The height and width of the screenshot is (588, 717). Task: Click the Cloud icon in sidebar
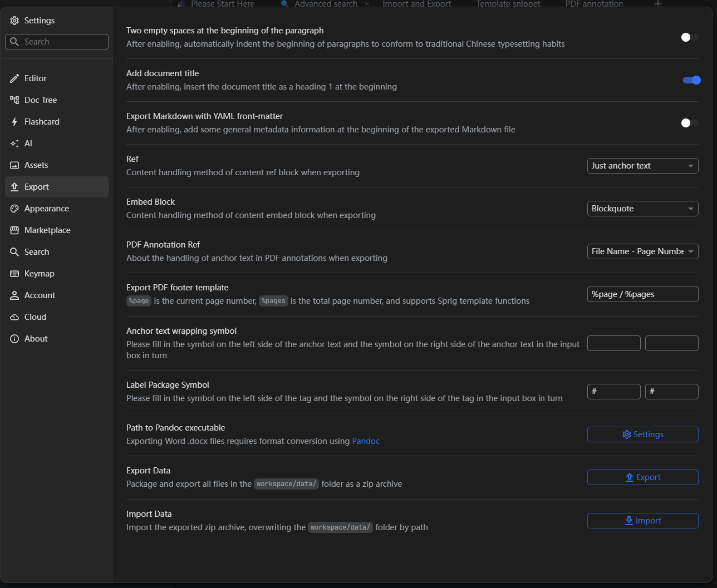tap(14, 317)
